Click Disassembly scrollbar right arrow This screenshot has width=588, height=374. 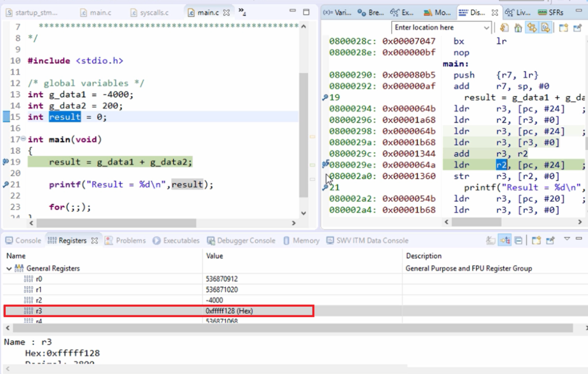point(580,222)
